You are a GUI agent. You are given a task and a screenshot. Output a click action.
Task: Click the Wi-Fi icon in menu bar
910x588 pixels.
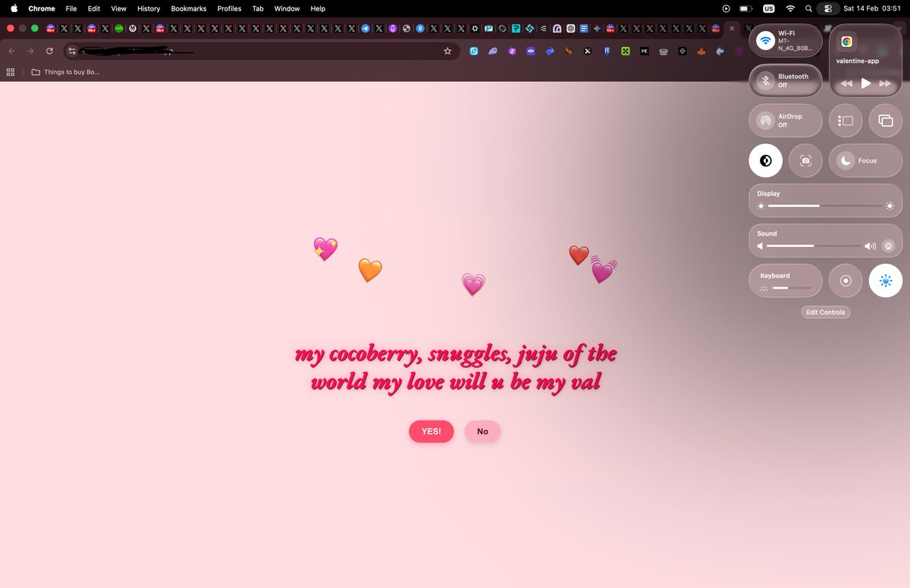click(790, 8)
